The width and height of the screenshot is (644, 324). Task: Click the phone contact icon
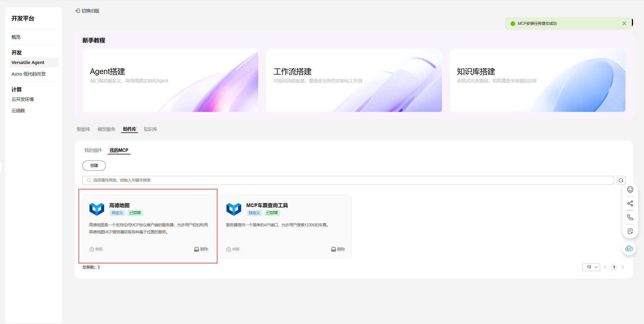(x=630, y=217)
